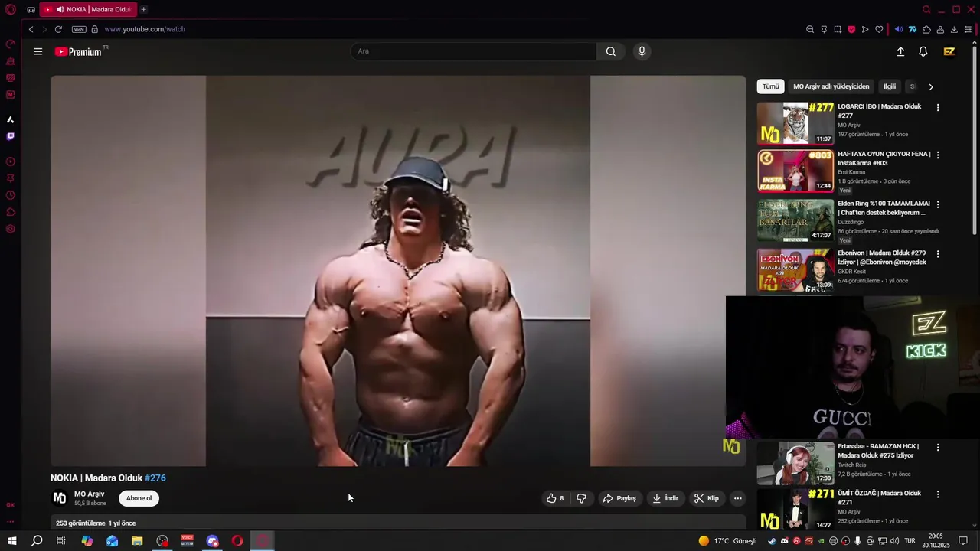Open the EZ account avatar menu
Viewport: 980px width, 551px height.
pyautogui.click(x=949, y=51)
